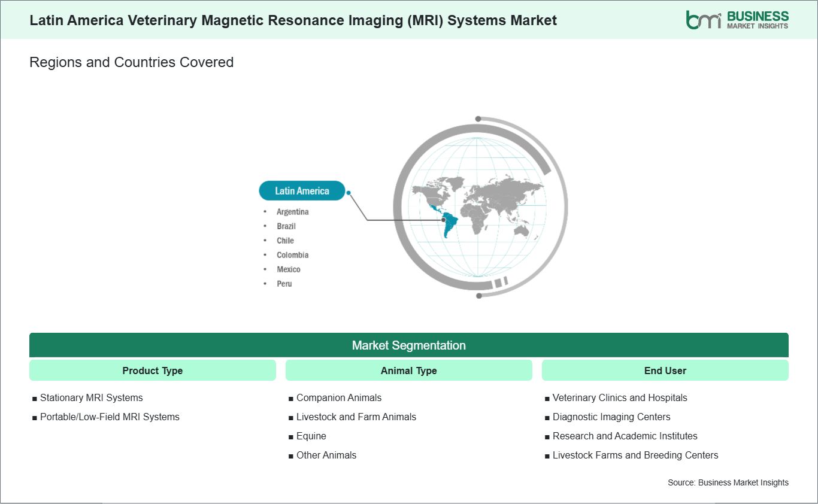
Task: Click the world map globe graphic
Action: coord(480,207)
